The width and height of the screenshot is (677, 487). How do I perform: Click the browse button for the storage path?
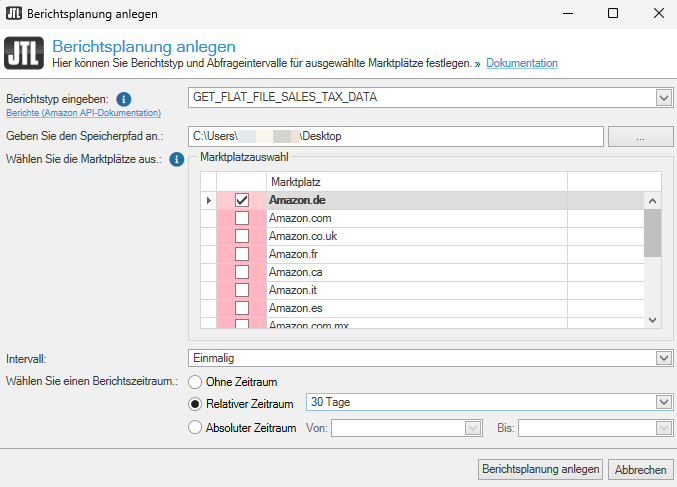[640, 135]
